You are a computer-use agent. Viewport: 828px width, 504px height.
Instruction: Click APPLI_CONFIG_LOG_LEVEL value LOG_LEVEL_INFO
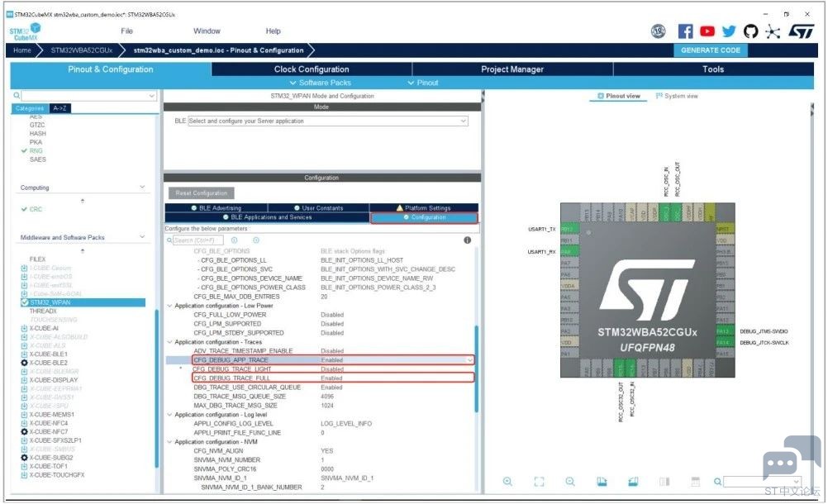tap(346, 424)
